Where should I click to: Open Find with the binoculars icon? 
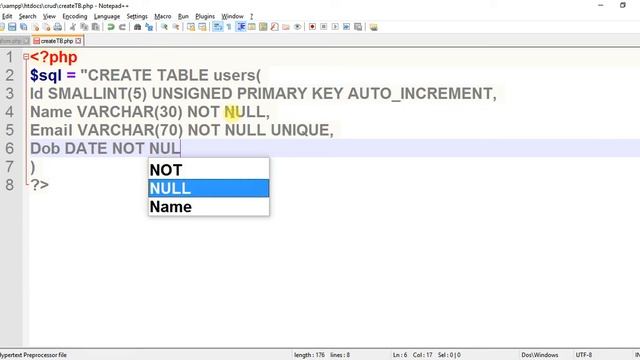pos(138,27)
